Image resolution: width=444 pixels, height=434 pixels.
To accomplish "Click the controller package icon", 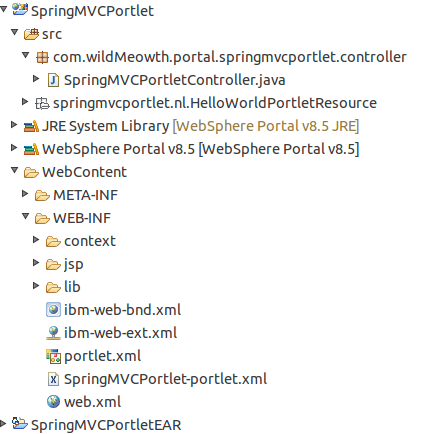I will point(42,57).
